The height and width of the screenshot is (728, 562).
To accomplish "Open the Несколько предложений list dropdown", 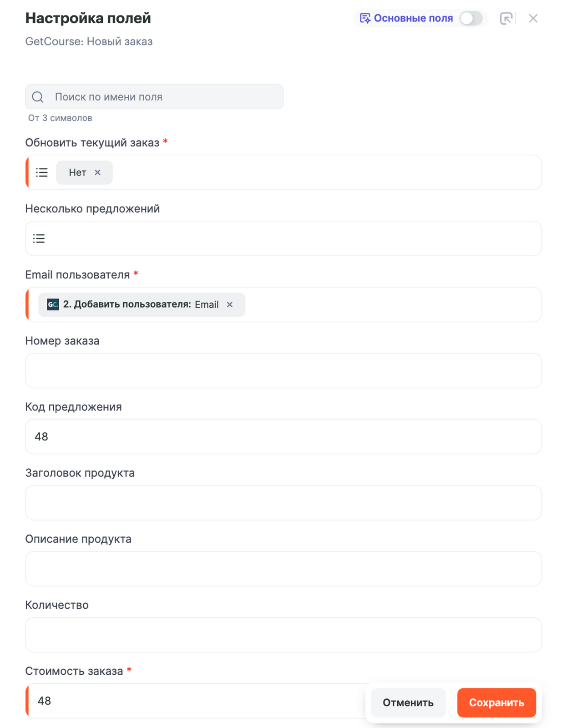I will pyautogui.click(x=39, y=238).
